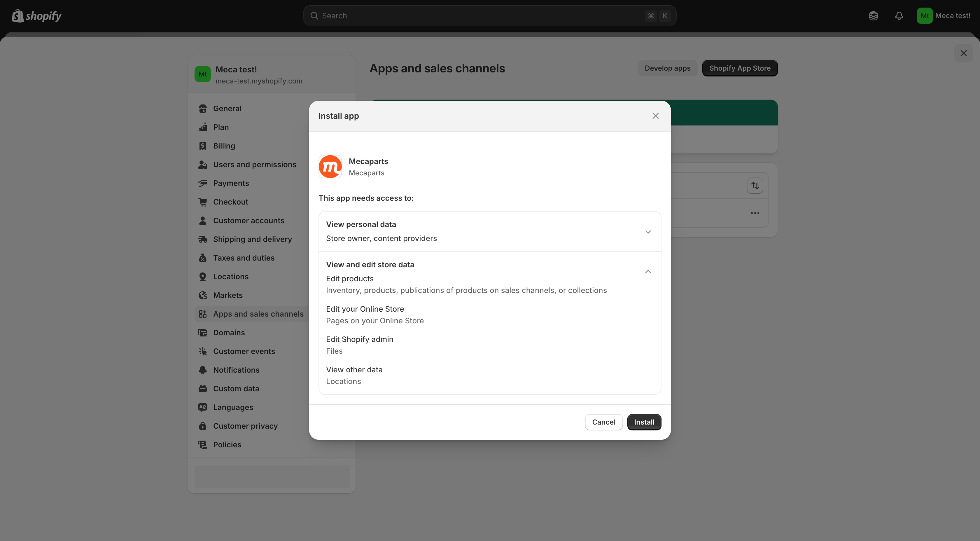Click the Languages icon
The height and width of the screenshot is (541, 980).
[203, 407]
